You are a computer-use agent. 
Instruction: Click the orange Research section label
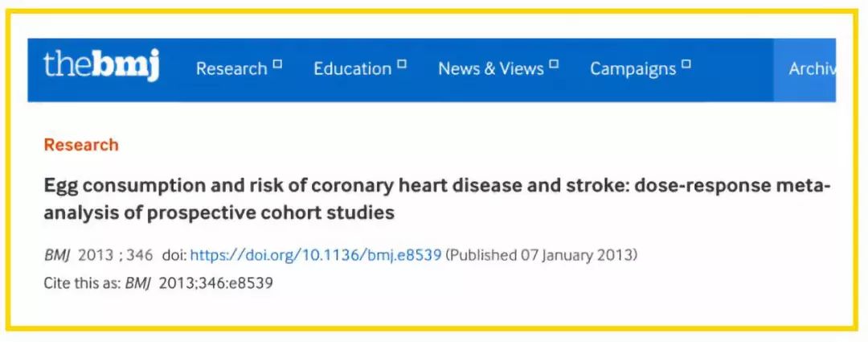tap(81, 145)
